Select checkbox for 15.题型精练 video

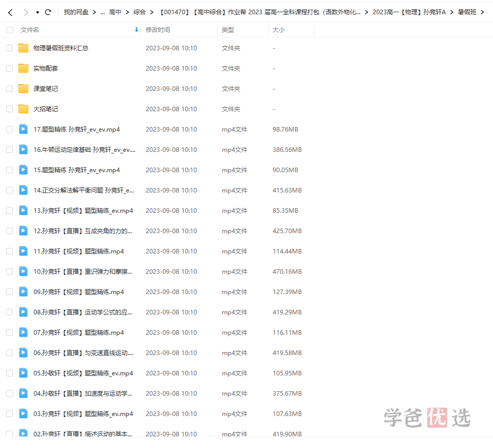[x=10, y=170]
